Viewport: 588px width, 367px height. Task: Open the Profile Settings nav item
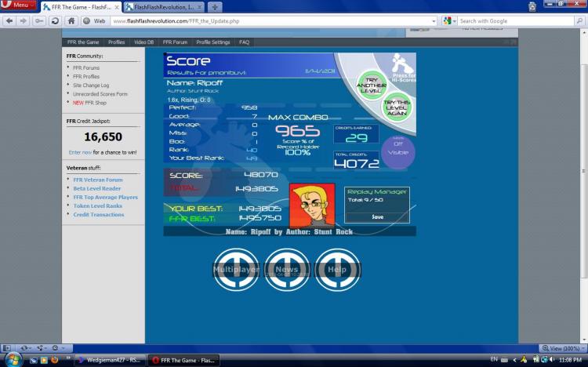pyautogui.click(x=213, y=42)
